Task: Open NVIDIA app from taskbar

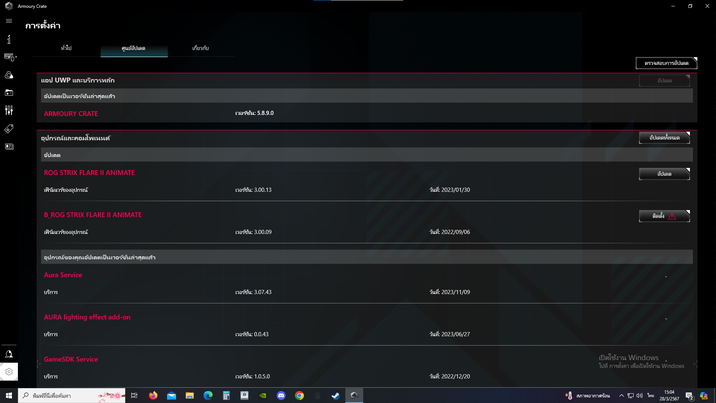Action: (263, 396)
